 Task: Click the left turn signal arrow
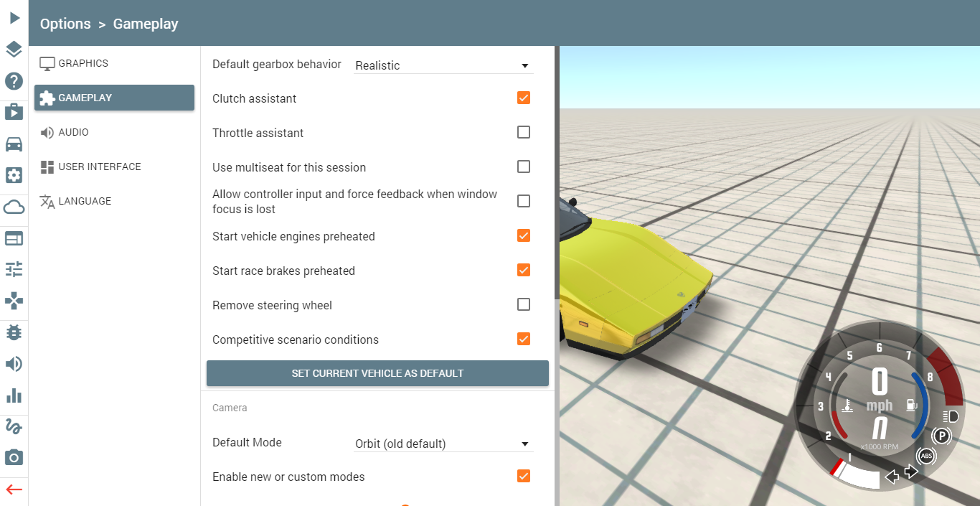pos(892,477)
